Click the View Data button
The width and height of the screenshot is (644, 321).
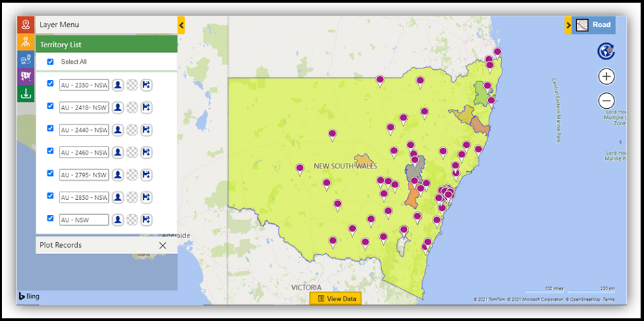335,299
